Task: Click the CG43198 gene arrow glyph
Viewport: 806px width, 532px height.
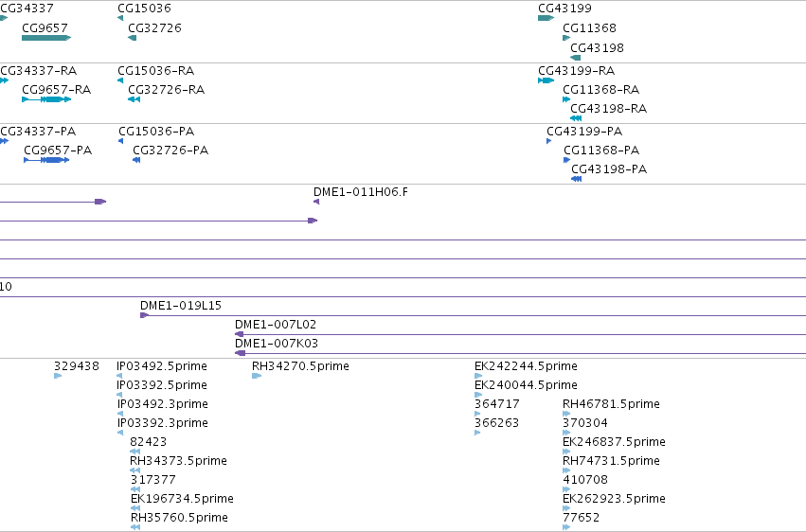Action: pos(576,58)
